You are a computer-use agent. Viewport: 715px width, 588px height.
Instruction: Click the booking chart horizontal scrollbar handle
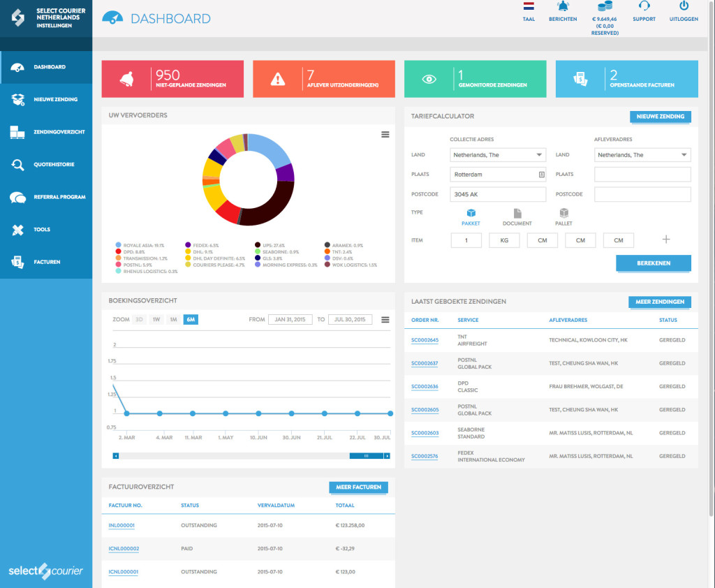[366, 456]
